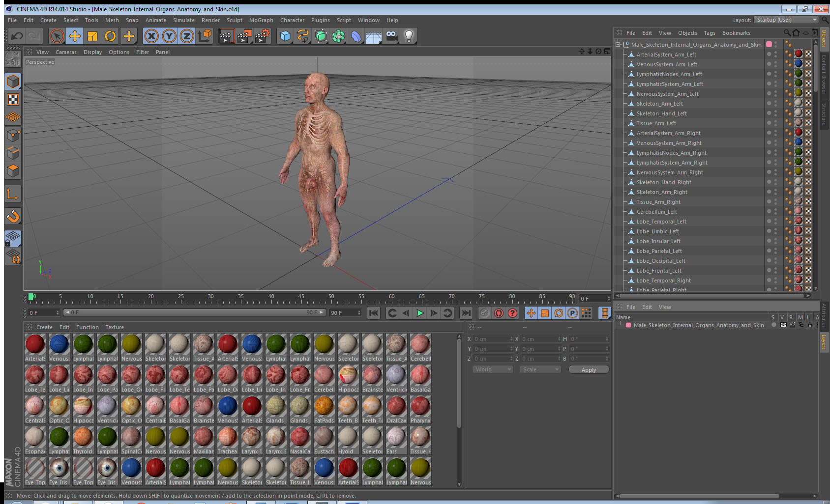This screenshot has height=504, width=830.
Task: Enable the Snap magnet icon
Action: pos(13,216)
